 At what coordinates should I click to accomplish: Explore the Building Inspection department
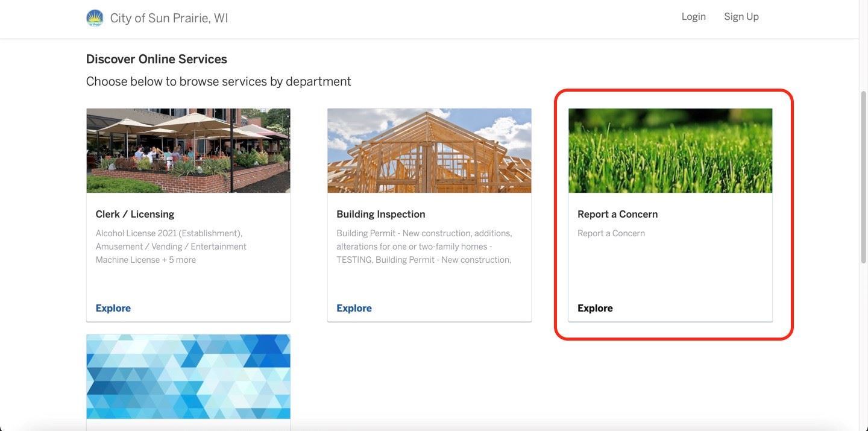click(x=354, y=308)
